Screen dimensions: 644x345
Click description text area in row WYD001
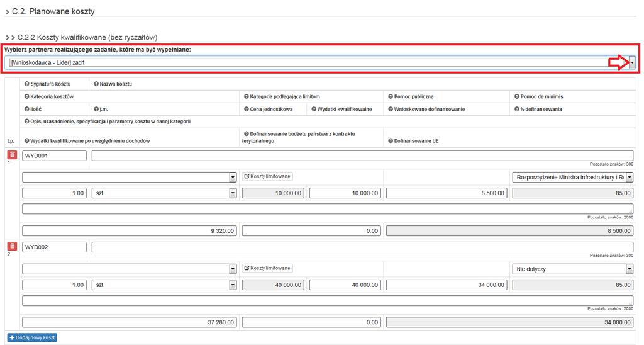click(x=328, y=208)
